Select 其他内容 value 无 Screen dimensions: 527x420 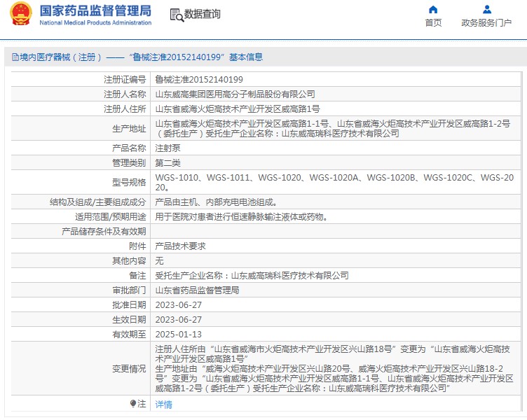[159, 261]
